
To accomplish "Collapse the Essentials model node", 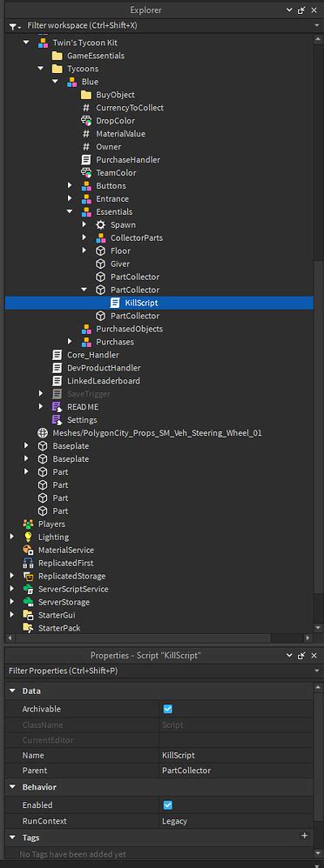I will pyautogui.click(x=70, y=212).
